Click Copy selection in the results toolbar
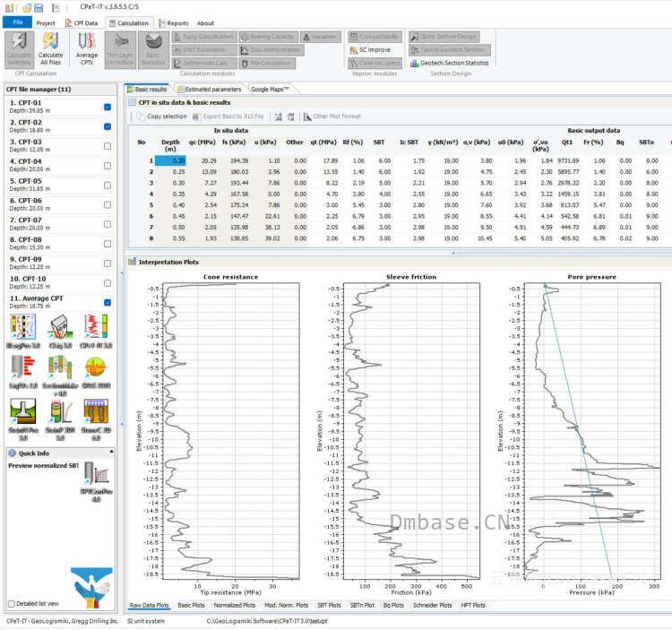 click(x=162, y=117)
